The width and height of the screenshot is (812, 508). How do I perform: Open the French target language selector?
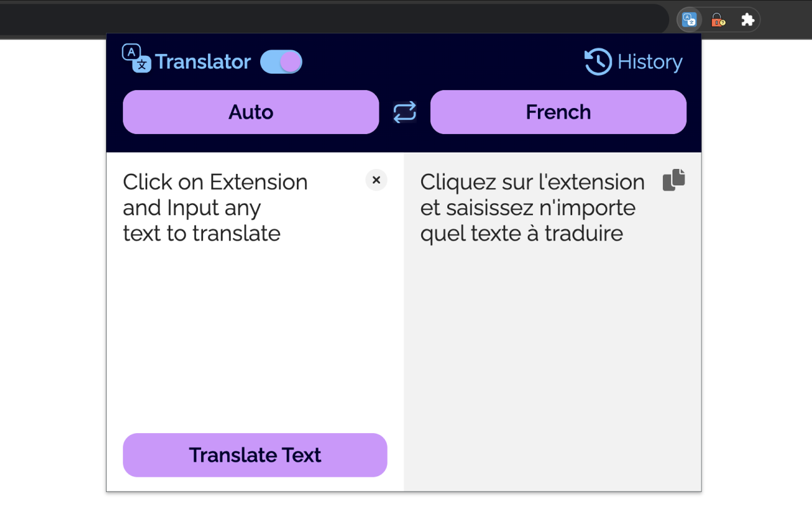[558, 112]
